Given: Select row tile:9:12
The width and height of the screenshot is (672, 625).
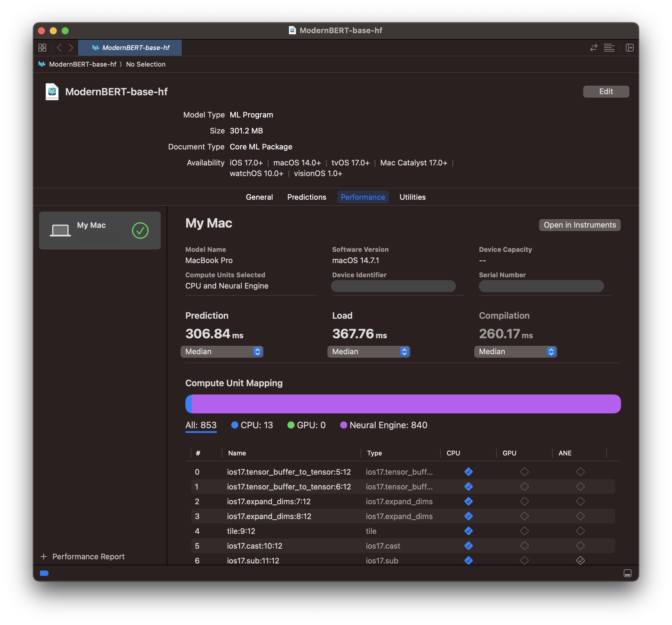Looking at the screenshot, I should tap(403, 531).
